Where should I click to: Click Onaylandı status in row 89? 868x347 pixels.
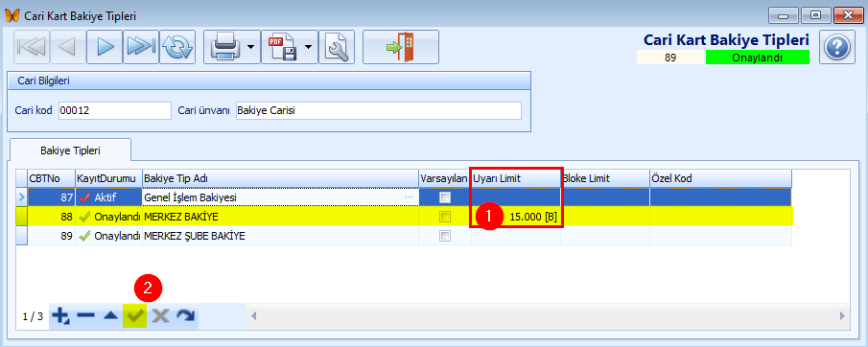click(108, 236)
